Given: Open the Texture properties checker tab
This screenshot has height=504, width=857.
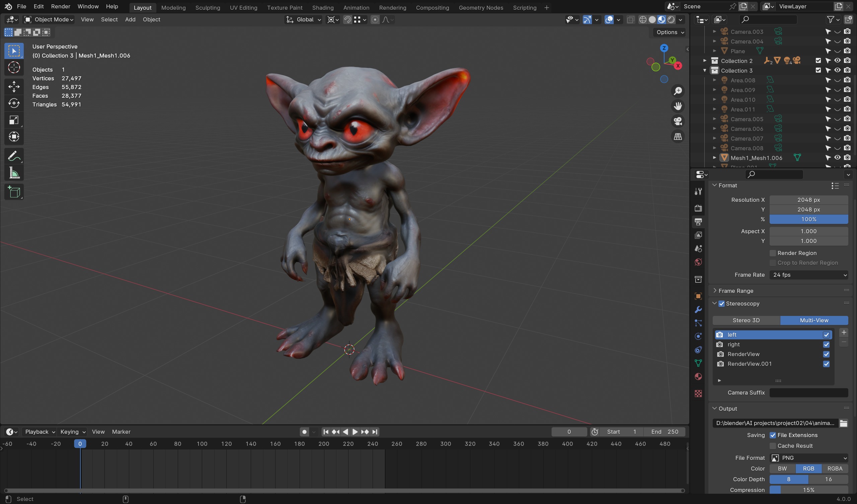Looking at the screenshot, I should click(x=698, y=394).
